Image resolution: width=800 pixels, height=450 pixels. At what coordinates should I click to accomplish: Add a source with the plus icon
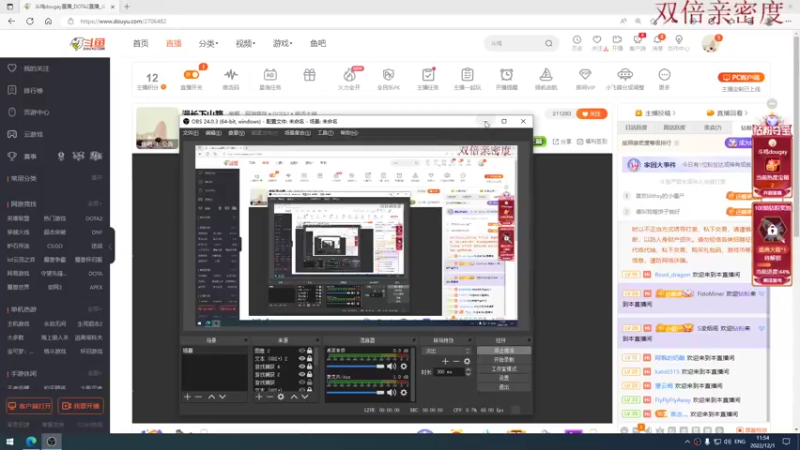[259, 396]
